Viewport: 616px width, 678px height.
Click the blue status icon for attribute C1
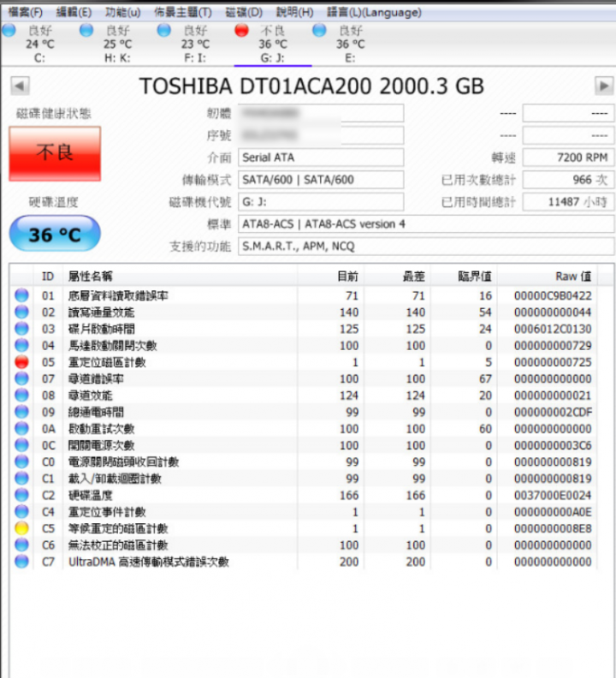click(x=21, y=479)
